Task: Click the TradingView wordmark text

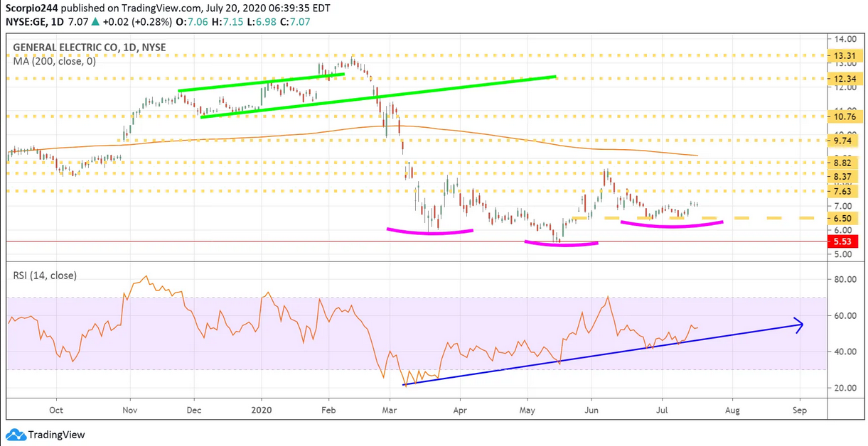Action: click(x=56, y=435)
